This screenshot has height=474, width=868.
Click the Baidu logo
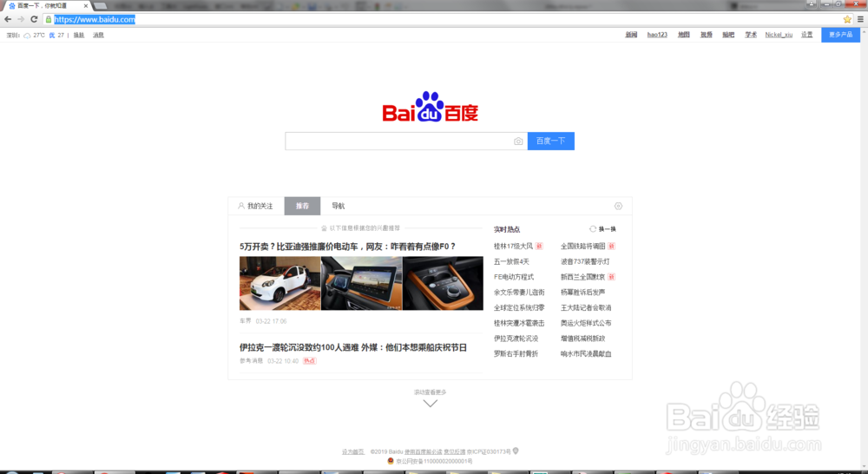[x=431, y=107]
